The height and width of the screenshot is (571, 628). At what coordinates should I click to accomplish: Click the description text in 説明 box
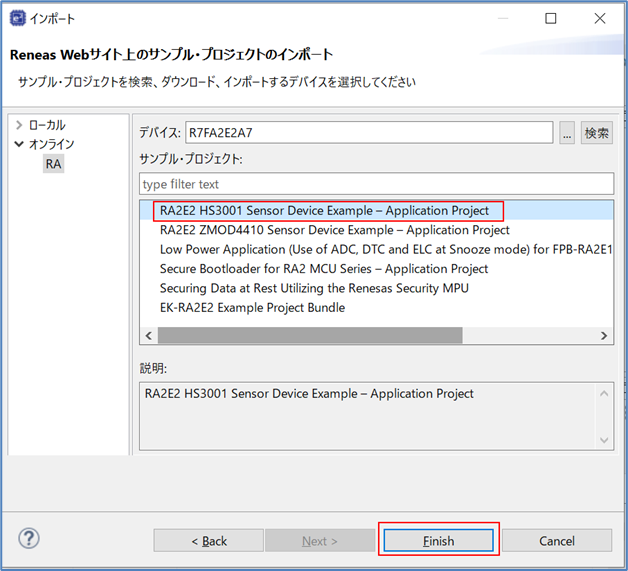(309, 394)
